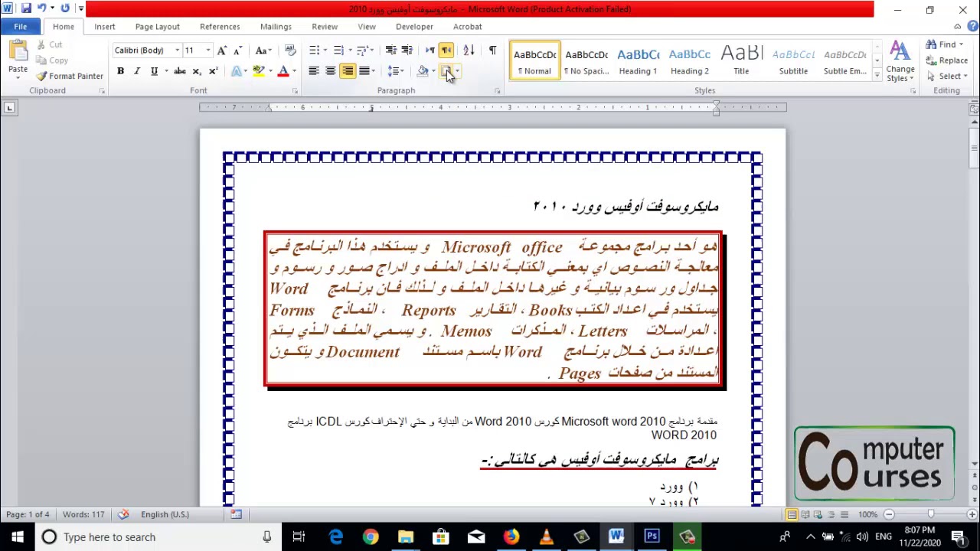
Task: Click English (U.S.) language indicator
Action: point(165,514)
